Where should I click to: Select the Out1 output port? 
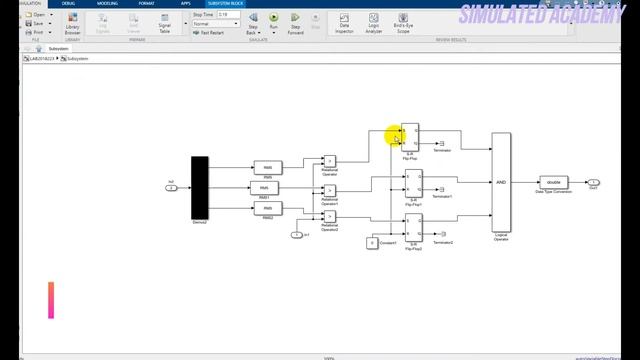[x=593, y=182]
